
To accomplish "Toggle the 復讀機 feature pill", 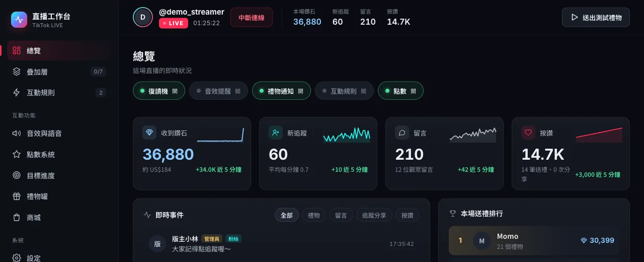I will coord(159,91).
